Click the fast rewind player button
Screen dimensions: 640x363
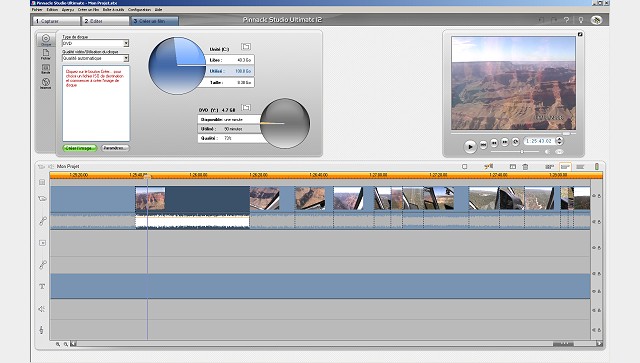[494, 143]
